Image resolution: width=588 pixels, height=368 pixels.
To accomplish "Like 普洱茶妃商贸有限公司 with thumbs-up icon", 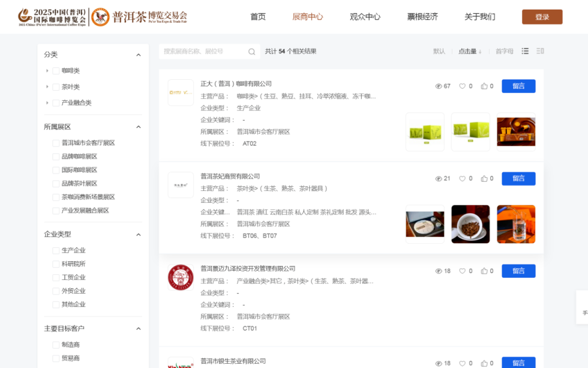I will point(484,178).
